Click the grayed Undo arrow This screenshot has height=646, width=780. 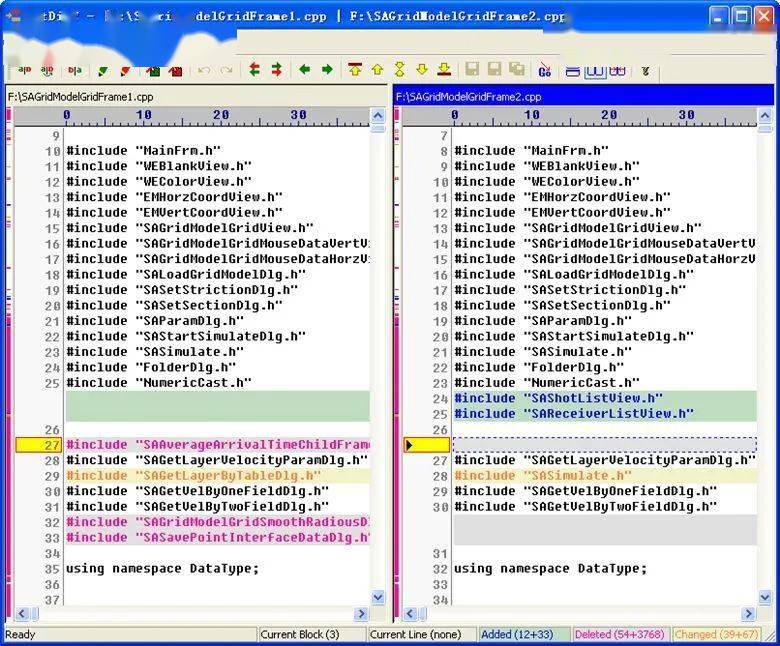point(203,71)
